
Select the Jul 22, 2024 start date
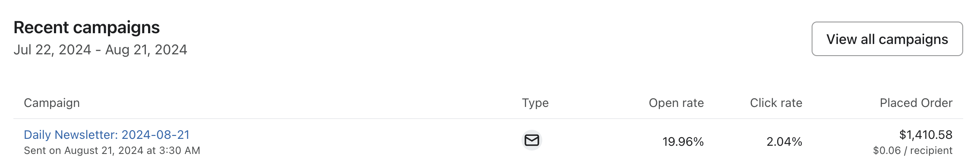coord(52,50)
